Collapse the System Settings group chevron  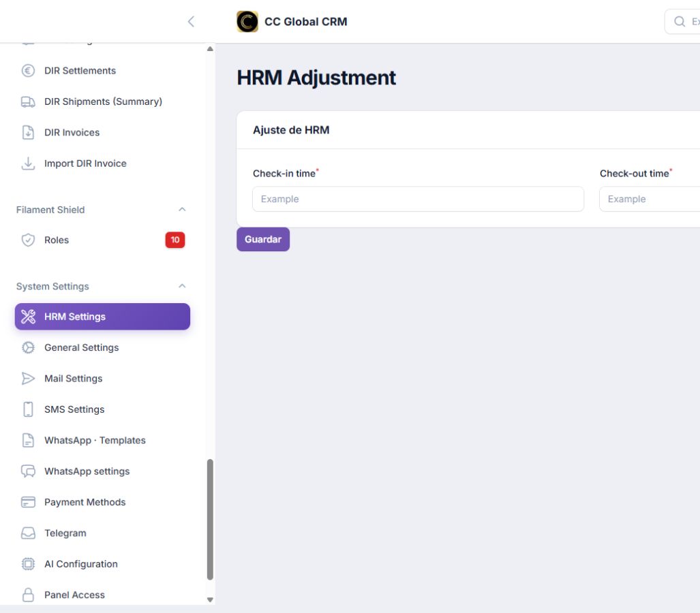[x=182, y=286]
